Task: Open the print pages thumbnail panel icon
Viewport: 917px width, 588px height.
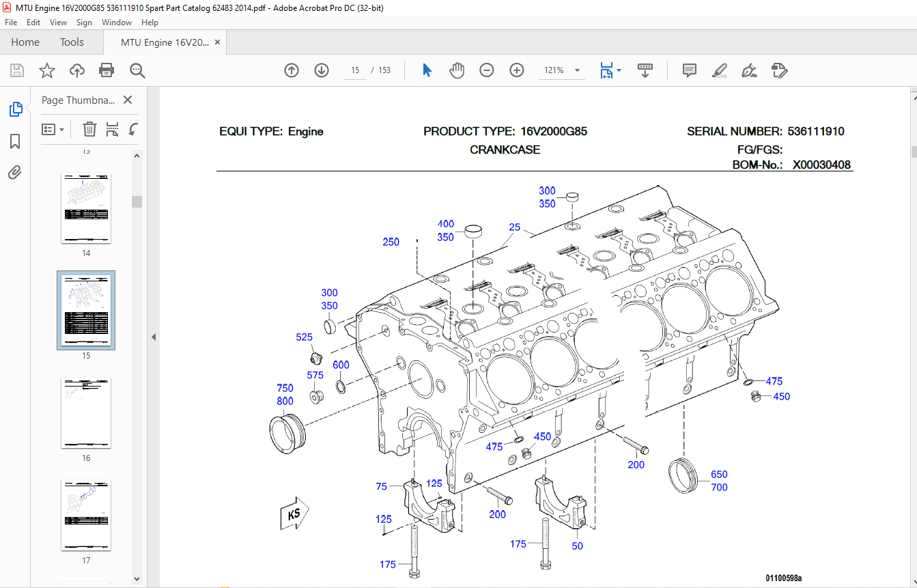Action: click(113, 129)
